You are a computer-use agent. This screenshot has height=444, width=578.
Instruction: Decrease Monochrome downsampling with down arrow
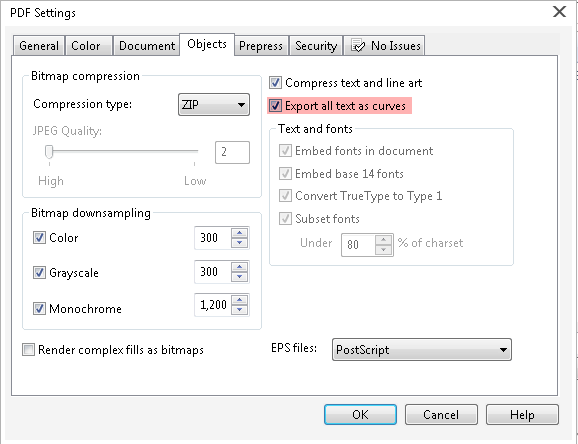240,310
